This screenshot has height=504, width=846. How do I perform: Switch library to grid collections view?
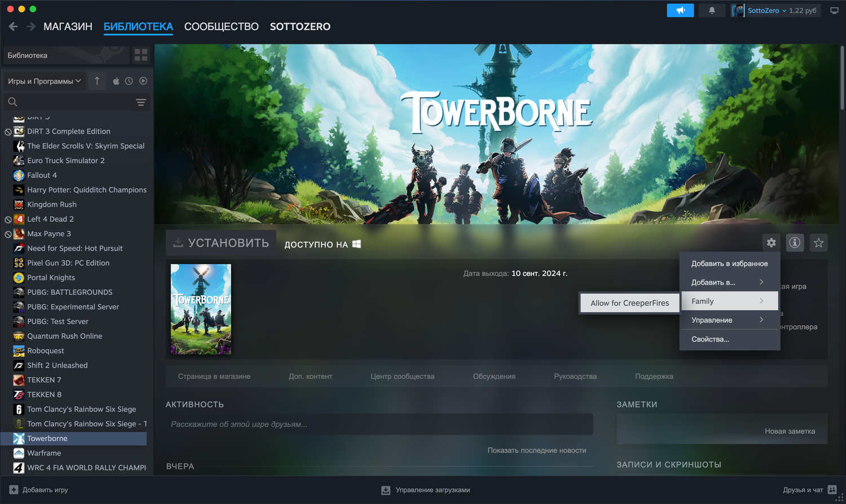click(x=141, y=55)
